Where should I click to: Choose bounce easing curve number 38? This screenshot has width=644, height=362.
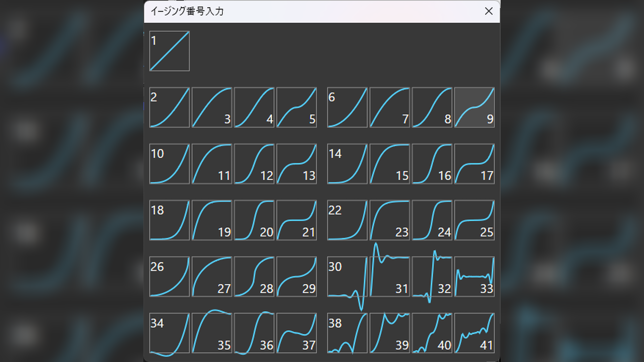point(348,333)
